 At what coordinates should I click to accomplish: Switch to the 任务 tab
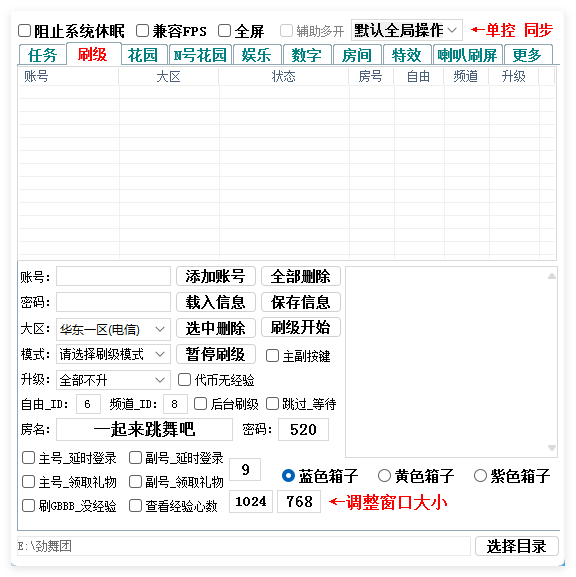pyautogui.click(x=42, y=55)
